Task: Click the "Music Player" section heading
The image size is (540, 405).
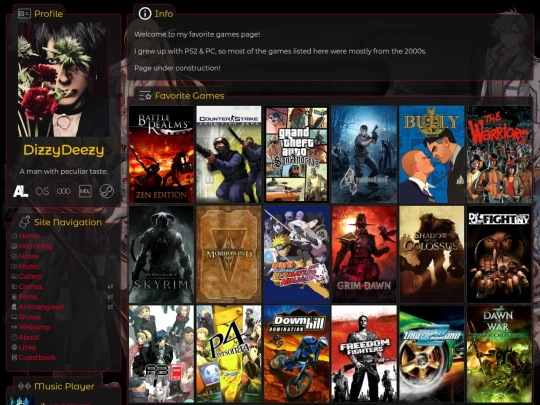Action: pos(64,386)
